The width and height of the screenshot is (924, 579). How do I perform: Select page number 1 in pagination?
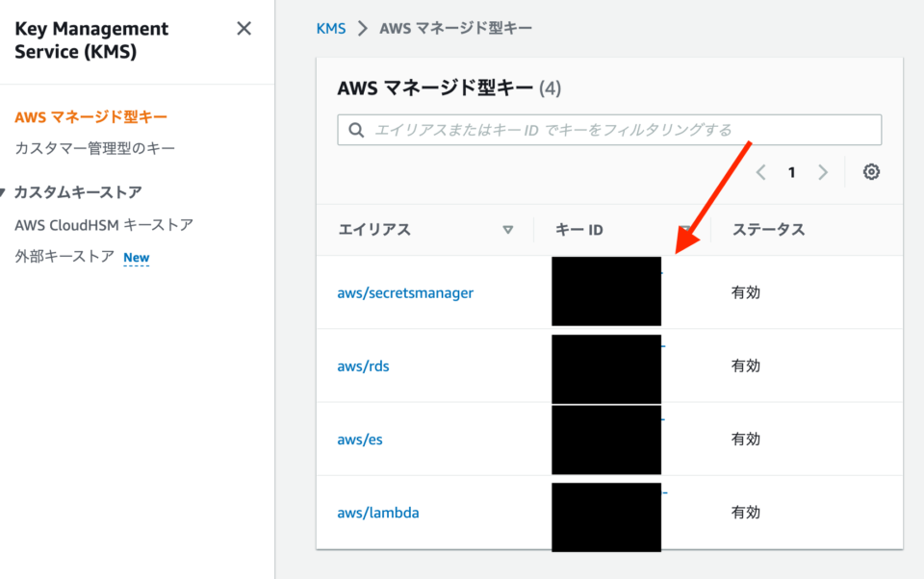791,172
